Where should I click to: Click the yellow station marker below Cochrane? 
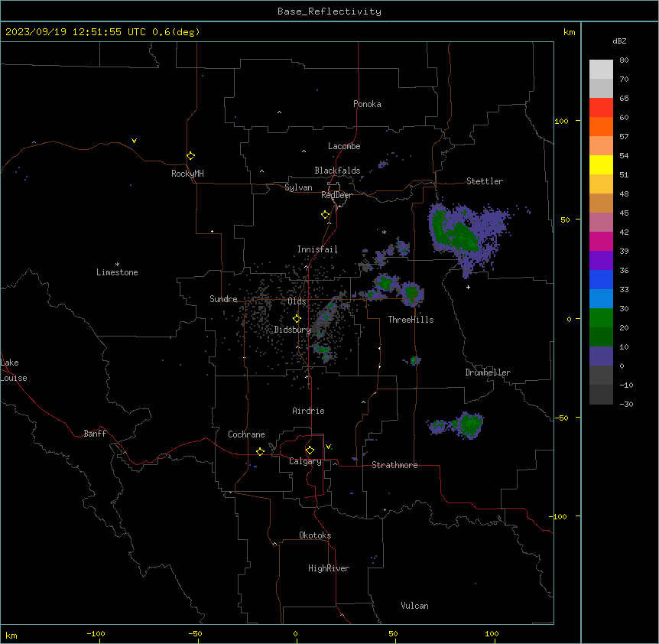[x=261, y=451]
